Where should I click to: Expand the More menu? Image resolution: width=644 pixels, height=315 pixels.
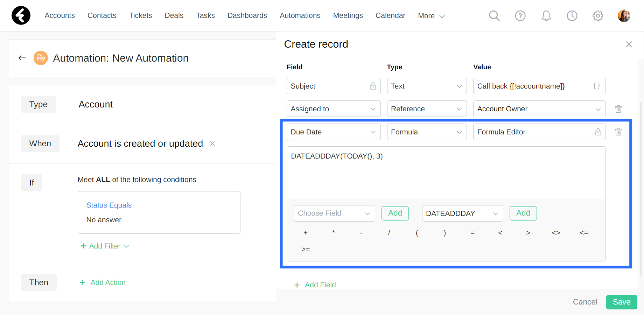tap(431, 16)
